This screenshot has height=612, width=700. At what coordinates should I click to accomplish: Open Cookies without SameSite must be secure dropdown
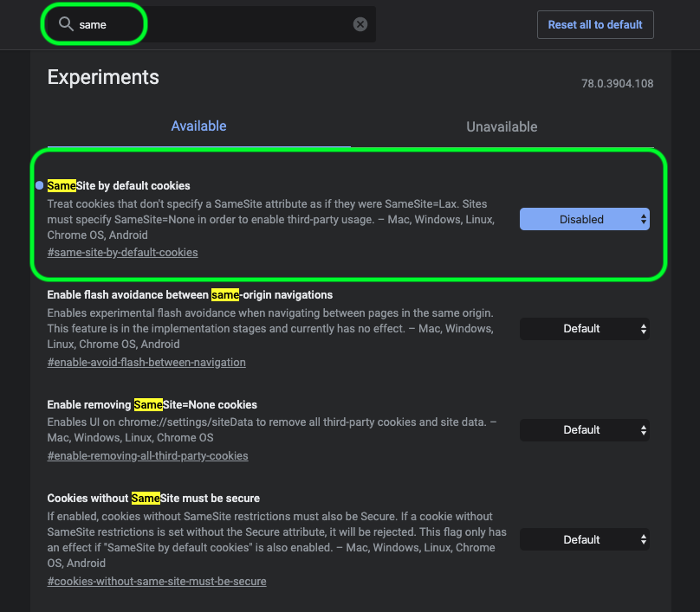[584, 540]
